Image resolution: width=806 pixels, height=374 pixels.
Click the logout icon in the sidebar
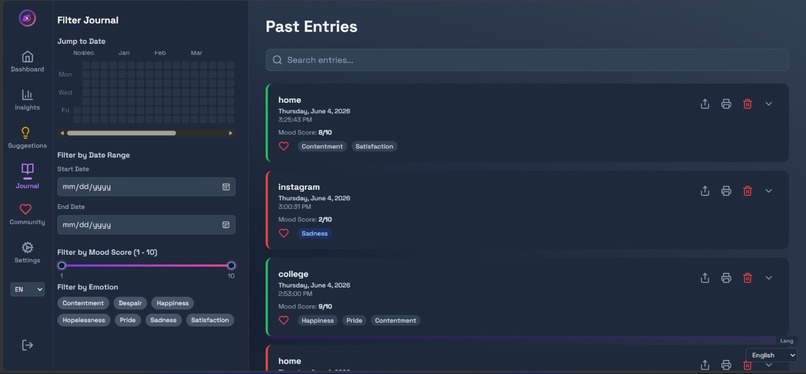click(27, 345)
